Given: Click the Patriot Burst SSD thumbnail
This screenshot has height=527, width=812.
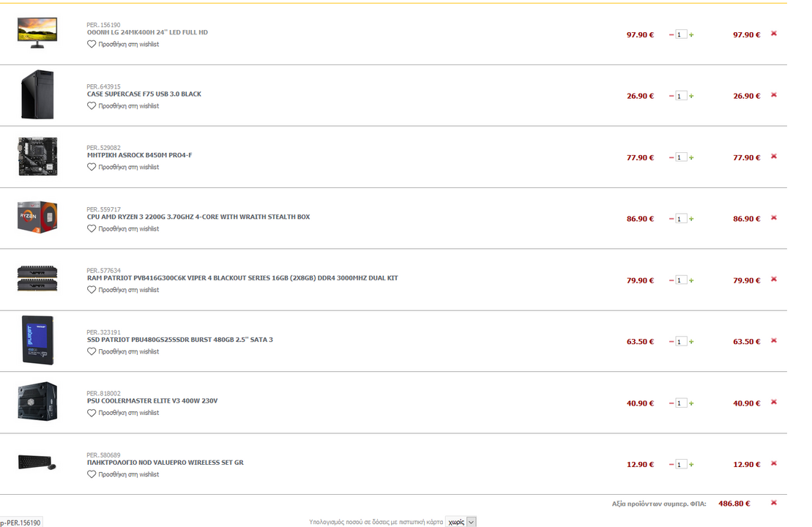Looking at the screenshot, I should coord(38,340).
